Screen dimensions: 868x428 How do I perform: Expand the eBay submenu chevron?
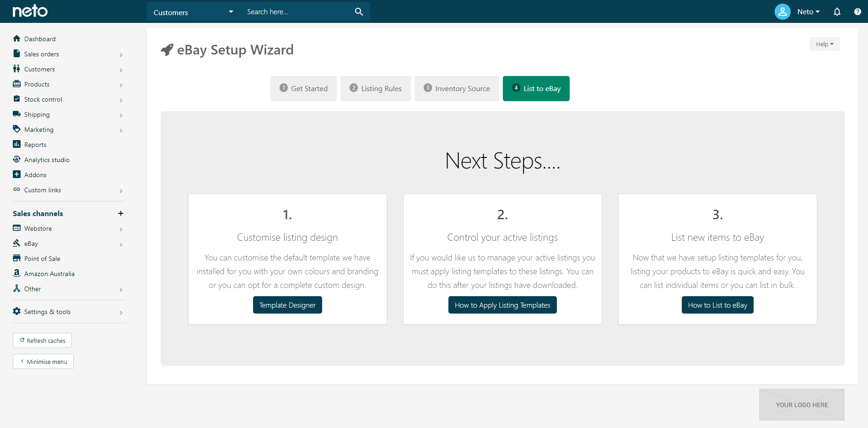(121, 244)
